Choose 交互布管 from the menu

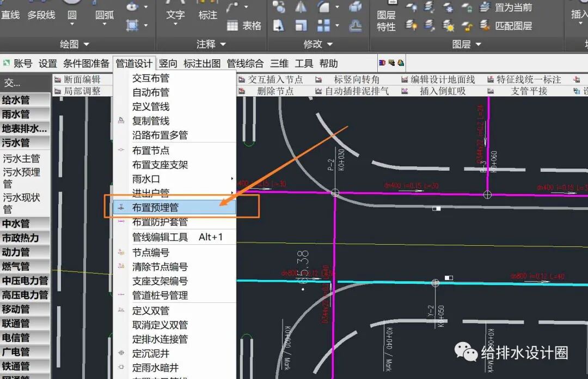click(175, 78)
